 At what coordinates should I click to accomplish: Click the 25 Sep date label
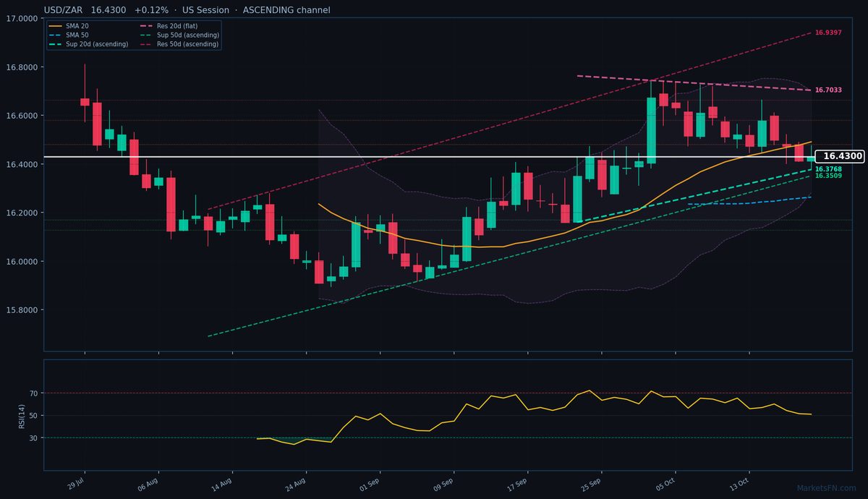592,483
